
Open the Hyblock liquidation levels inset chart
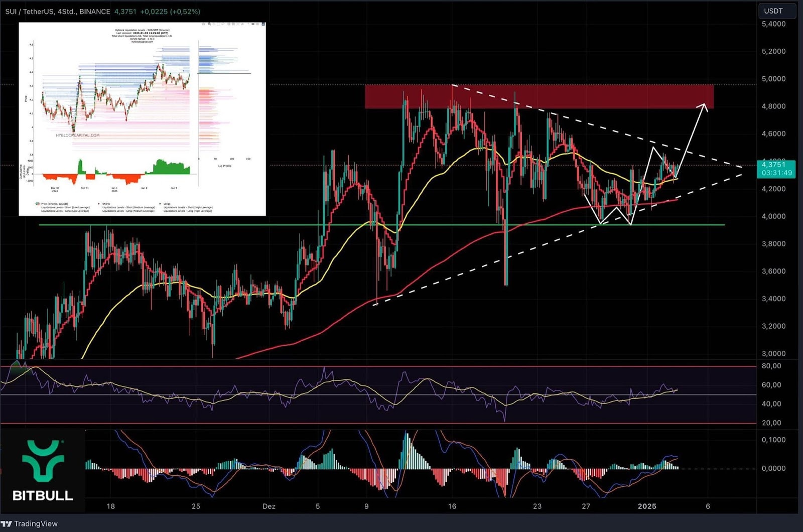(x=142, y=119)
